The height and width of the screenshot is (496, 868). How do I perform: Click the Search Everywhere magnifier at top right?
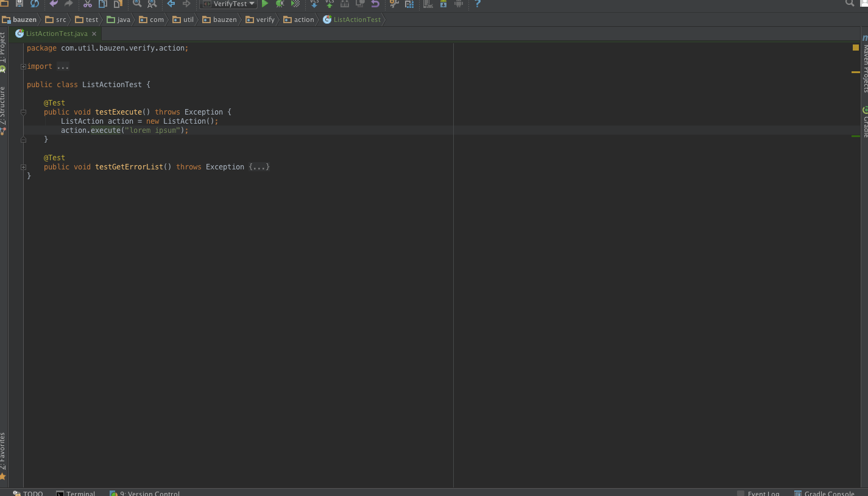tap(850, 4)
